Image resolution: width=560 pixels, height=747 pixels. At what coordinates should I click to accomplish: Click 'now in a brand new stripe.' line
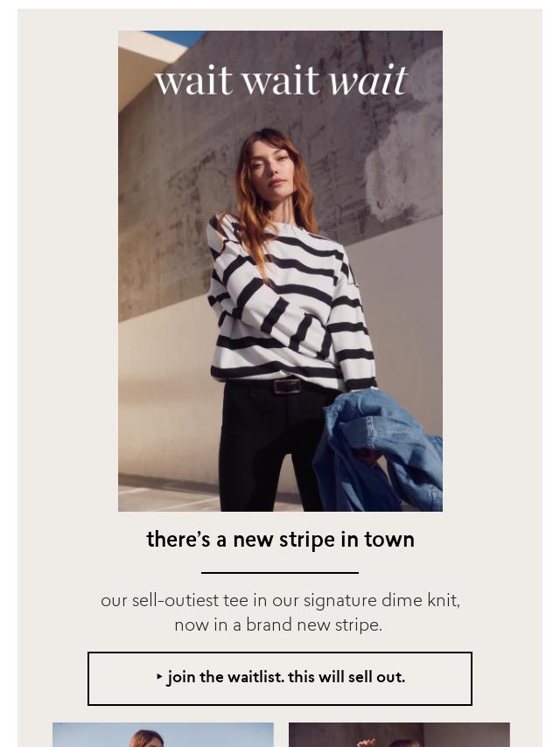278,625
